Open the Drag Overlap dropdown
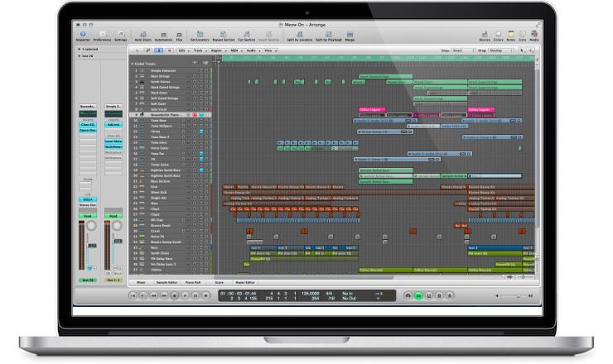 501,50
